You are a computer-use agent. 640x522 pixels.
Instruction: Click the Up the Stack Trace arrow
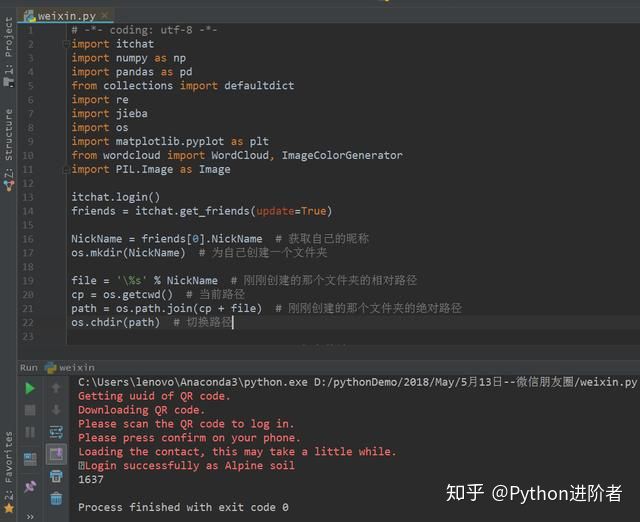(x=56, y=388)
